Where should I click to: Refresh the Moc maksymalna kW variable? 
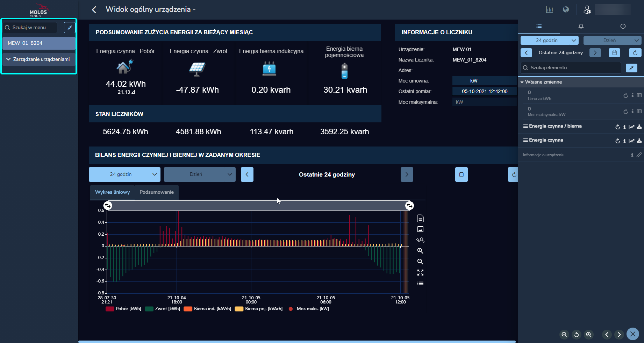click(x=625, y=112)
